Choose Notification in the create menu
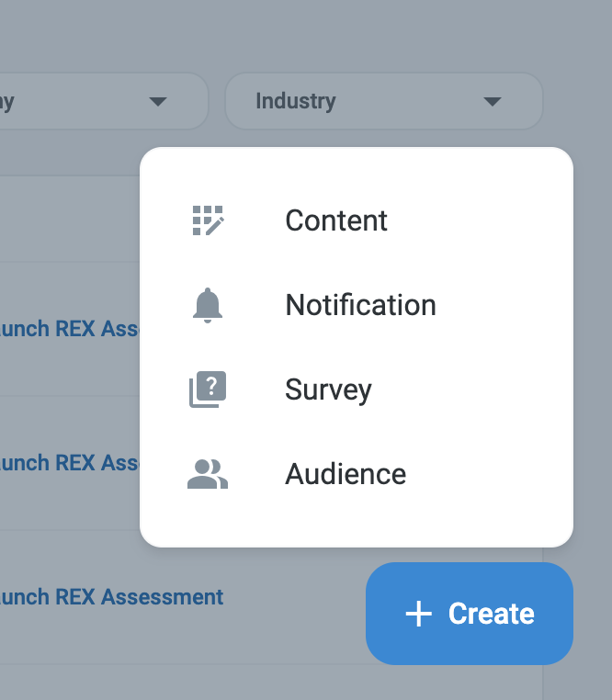Screen dimensions: 612x700 pos(360,305)
